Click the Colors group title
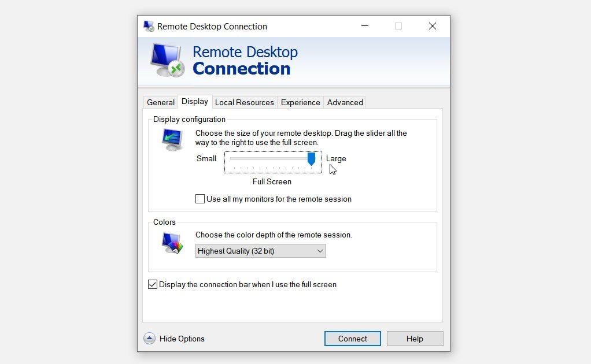Screen dimensions: 591x364 (164, 222)
